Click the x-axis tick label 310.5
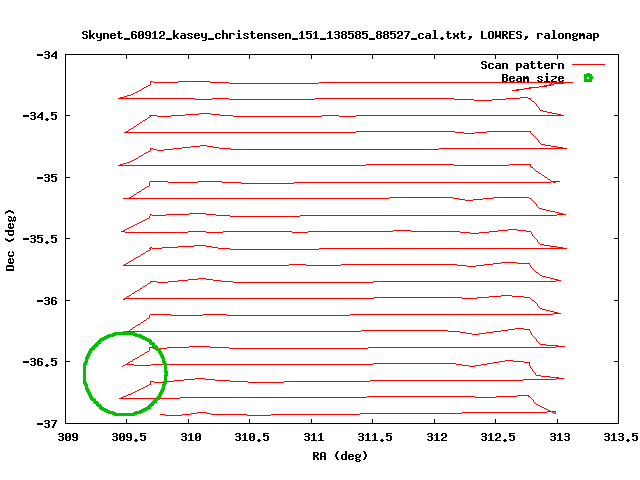This screenshot has height=480, width=640. tap(252, 437)
